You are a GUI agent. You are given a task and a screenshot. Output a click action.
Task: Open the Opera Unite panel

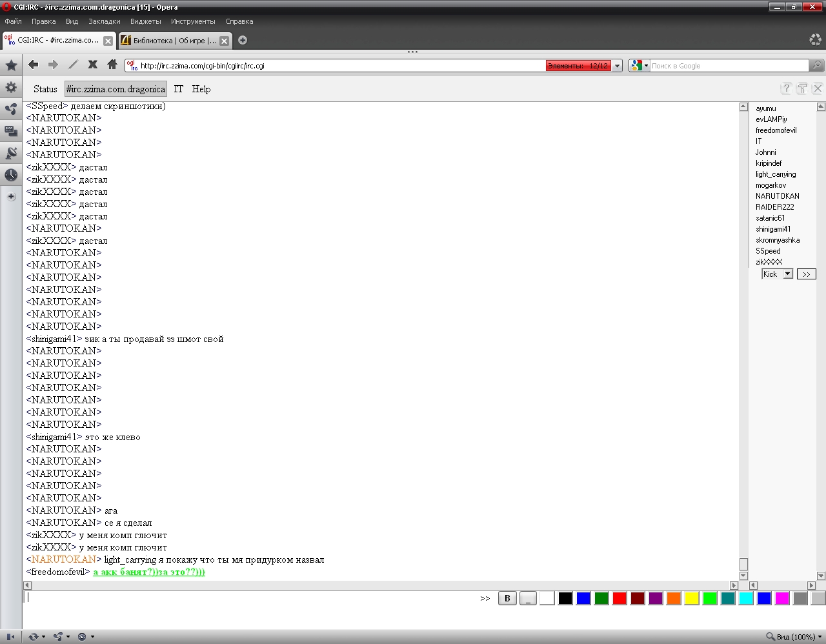click(x=11, y=109)
